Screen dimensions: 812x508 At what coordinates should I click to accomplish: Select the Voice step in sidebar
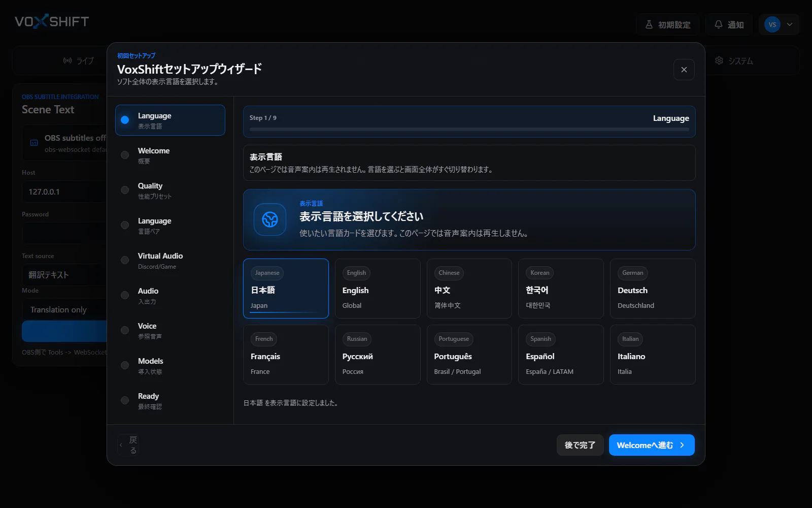click(x=170, y=331)
